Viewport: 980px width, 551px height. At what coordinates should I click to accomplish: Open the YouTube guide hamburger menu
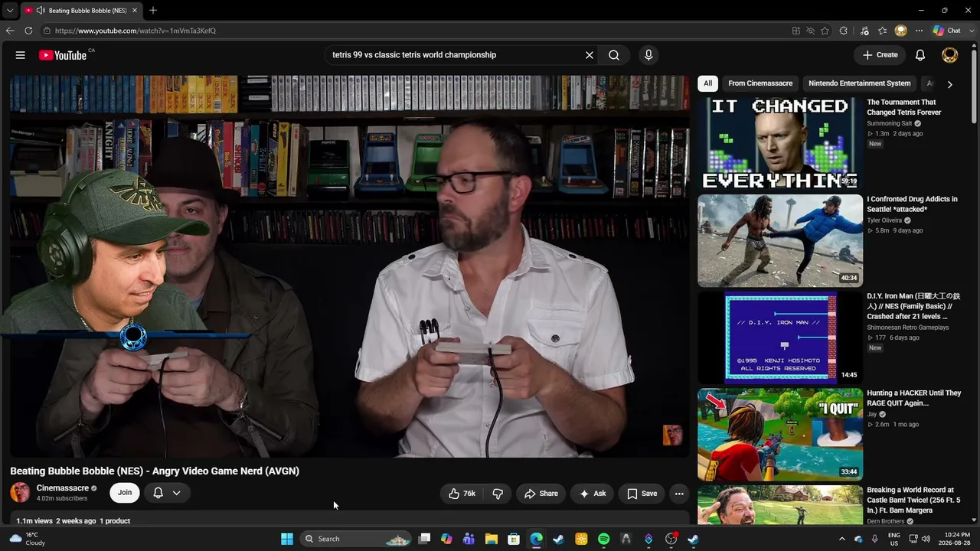[21, 55]
